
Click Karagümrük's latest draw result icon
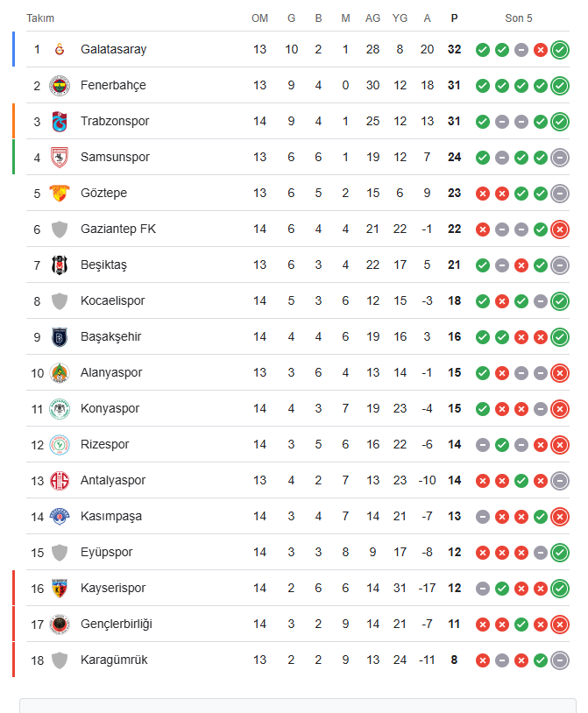point(560,660)
